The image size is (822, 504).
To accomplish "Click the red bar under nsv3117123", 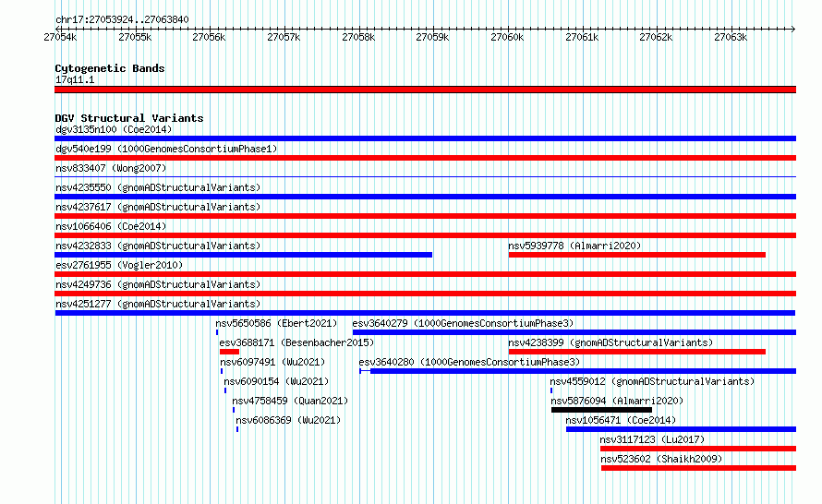I will point(698,449).
